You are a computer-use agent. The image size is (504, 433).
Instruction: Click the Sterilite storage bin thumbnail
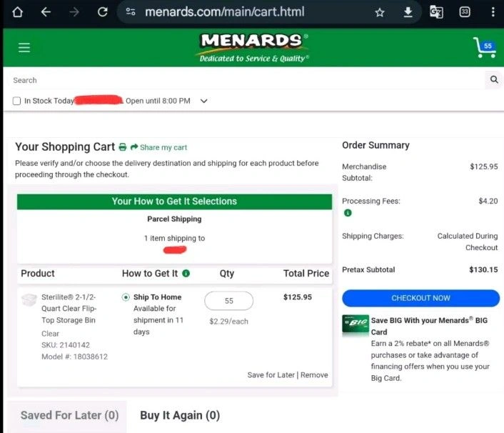click(x=29, y=299)
